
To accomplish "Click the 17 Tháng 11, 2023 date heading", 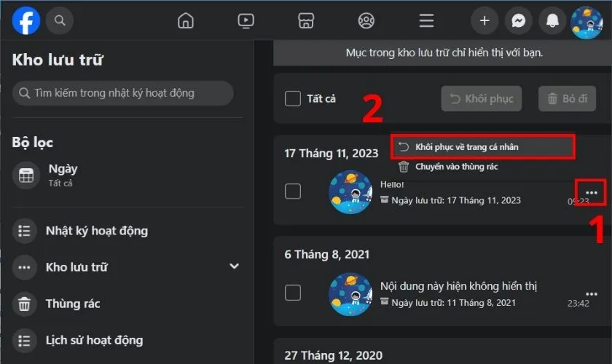I will [331, 154].
